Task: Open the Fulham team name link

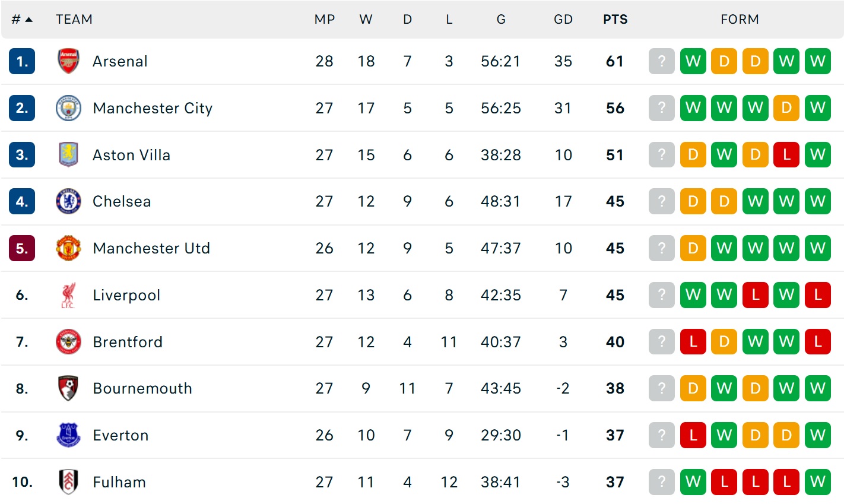Action: click(x=119, y=482)
